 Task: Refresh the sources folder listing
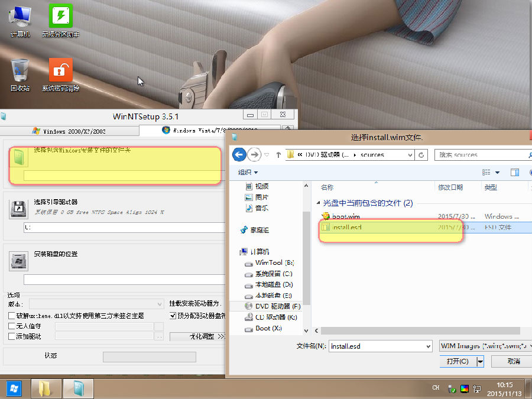point(421,155)
